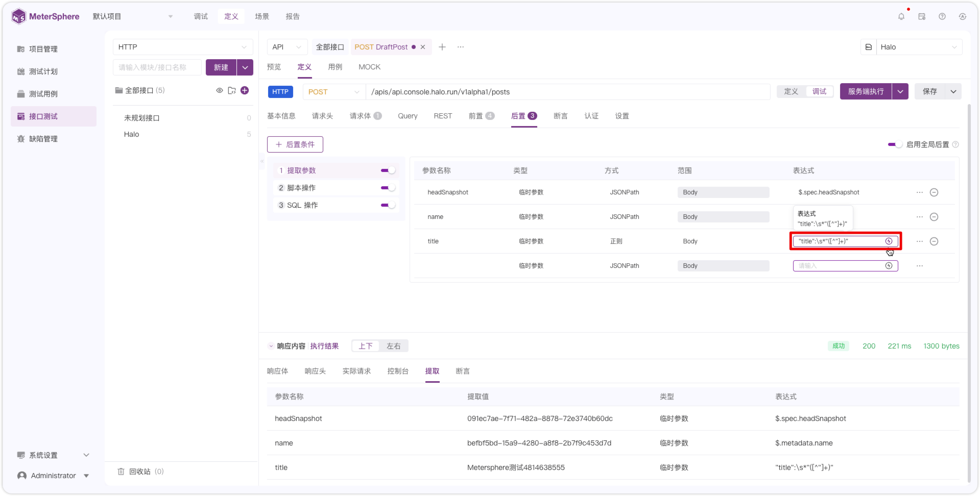Open 场景 in the top navigation

click(x=262, y=16)
